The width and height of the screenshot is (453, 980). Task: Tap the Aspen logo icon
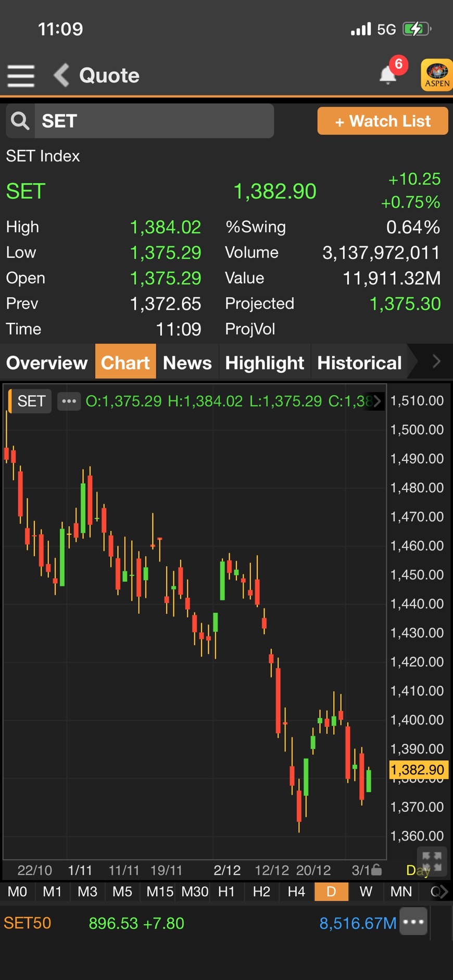pos(437,76)
